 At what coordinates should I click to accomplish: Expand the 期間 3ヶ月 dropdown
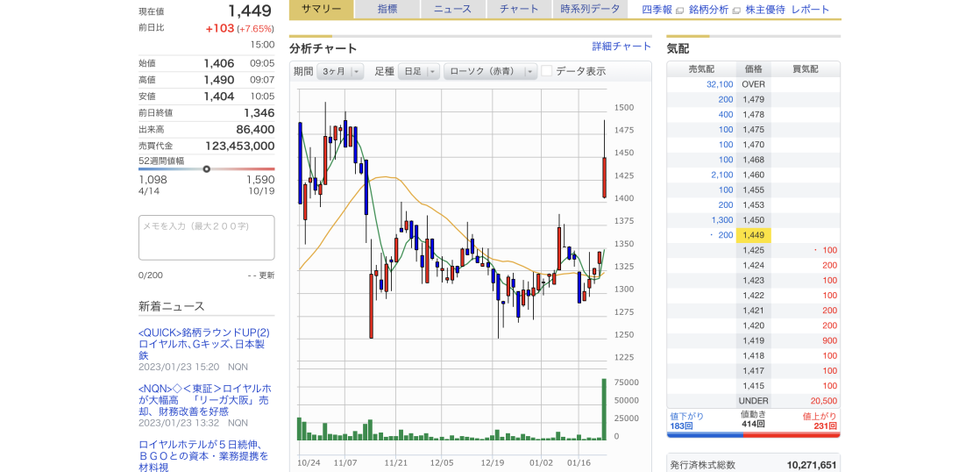click(340, 72)
